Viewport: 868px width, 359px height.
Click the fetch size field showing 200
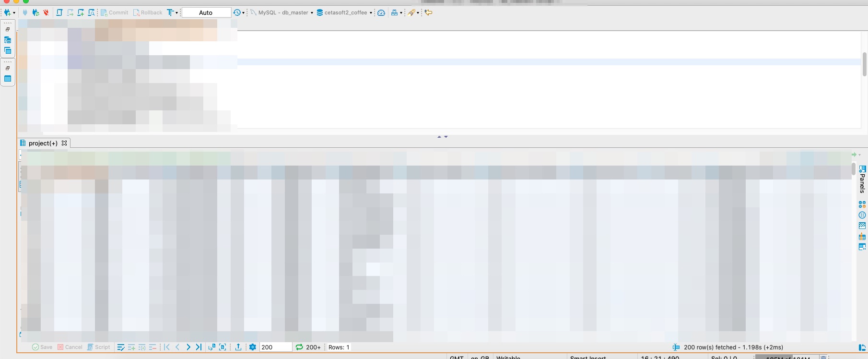[276, 347]
